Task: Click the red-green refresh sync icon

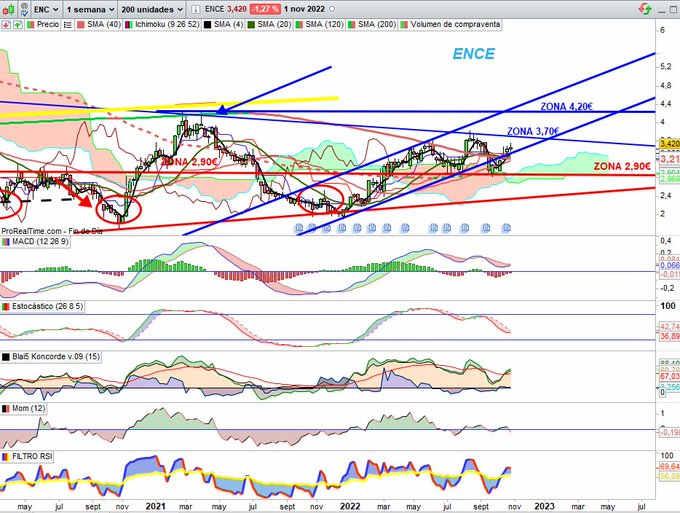Action: (645, 9)
